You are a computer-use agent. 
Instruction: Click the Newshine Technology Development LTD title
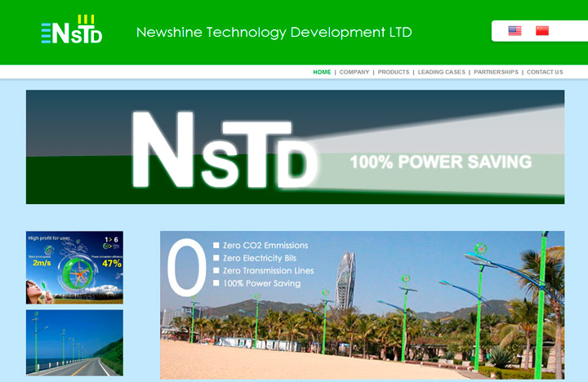click(x=274, y=32)
